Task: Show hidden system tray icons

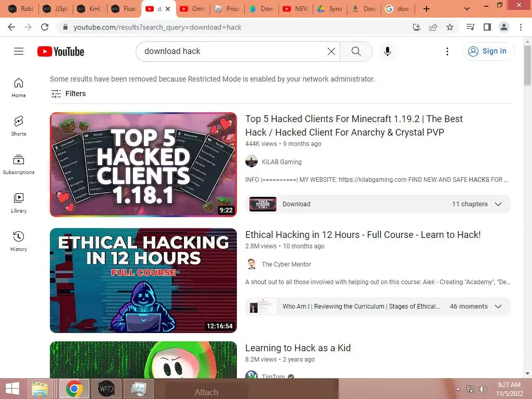Action: tap(458, 389)
